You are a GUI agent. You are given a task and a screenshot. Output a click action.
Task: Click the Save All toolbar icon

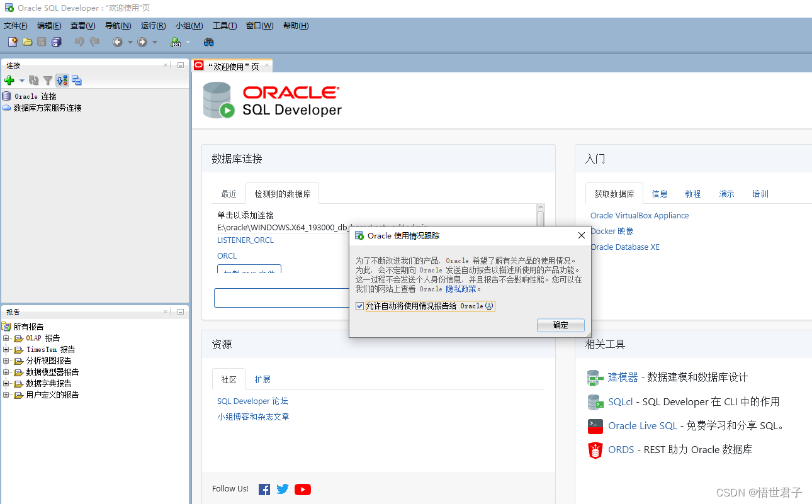tap(57, 42)
